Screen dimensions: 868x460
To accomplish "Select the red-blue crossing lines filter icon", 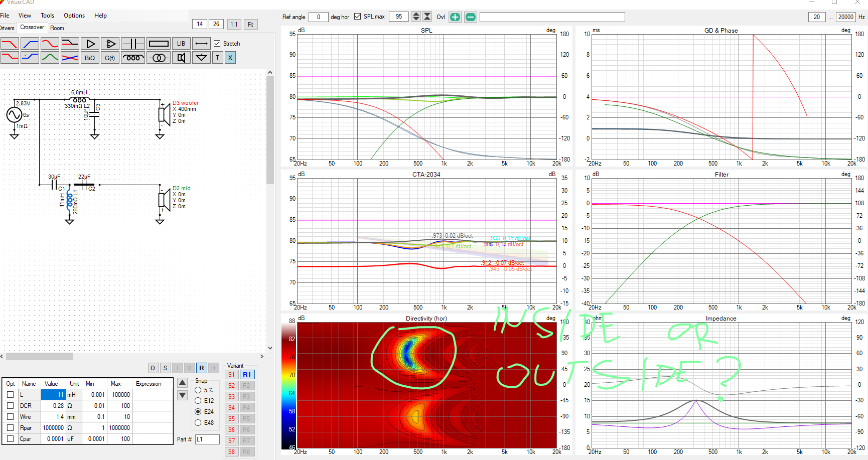I will pos(70,58).
